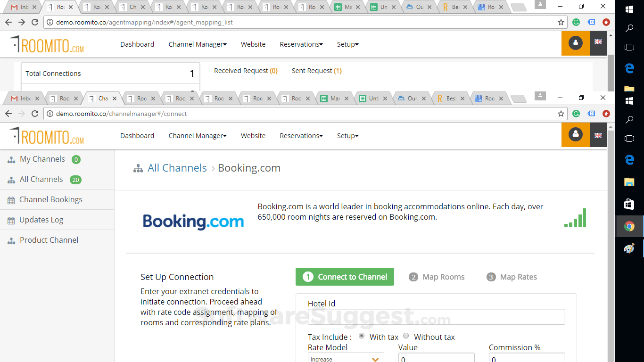Viewport: 644px width, 362px height.
Task: Click My Channels sidebar icon
Action: (x=11, y=160)
